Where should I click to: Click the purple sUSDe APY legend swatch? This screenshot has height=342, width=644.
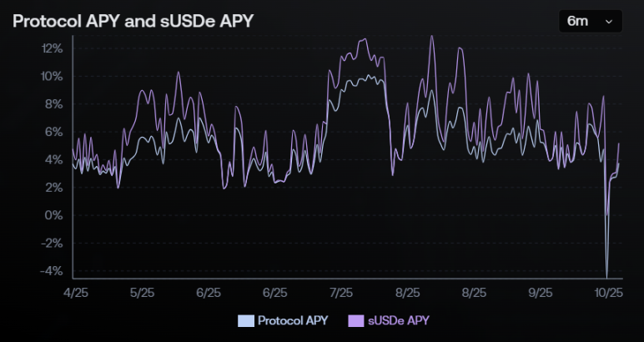[x=355, y=320]
